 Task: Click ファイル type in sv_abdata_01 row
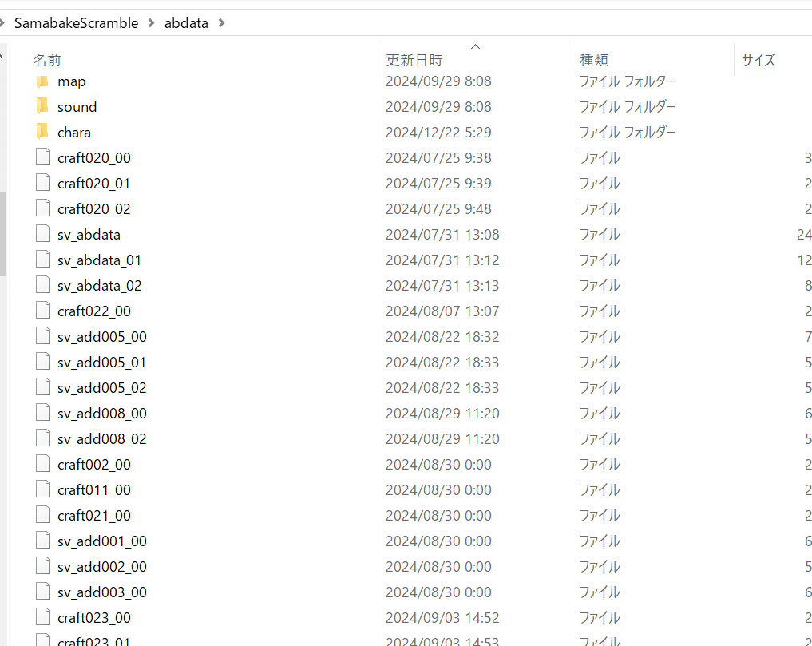[x=600, y=260]
